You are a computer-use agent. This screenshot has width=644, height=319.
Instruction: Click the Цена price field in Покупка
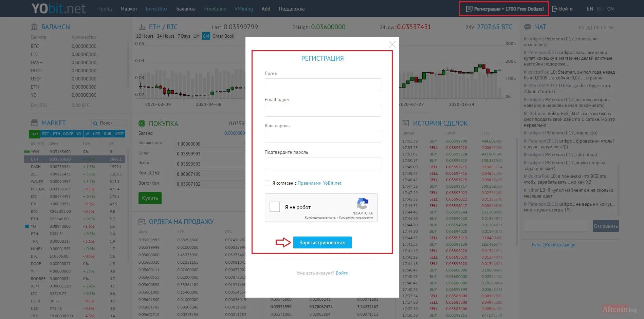click(210, 154)
